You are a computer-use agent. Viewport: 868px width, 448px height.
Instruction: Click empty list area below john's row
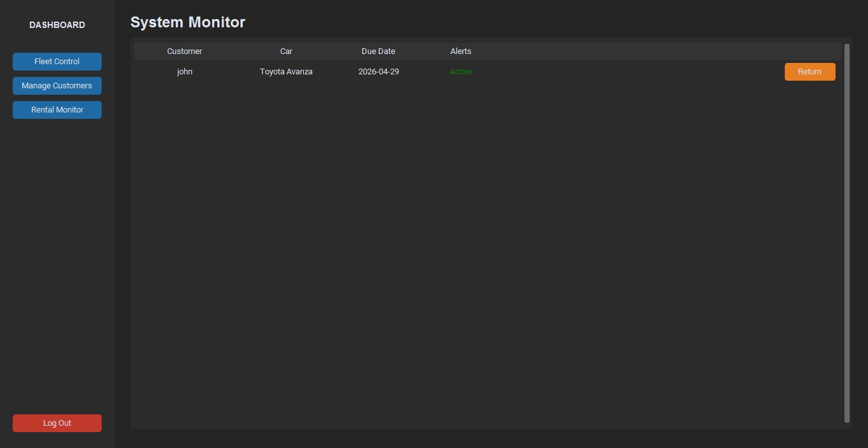[445, 254]
